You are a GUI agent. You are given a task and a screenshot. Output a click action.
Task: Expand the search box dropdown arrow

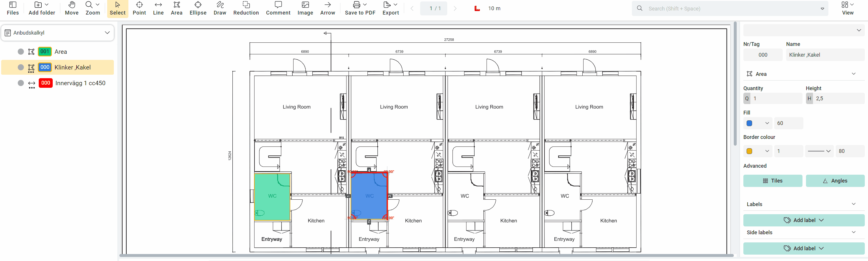(822, 9)
